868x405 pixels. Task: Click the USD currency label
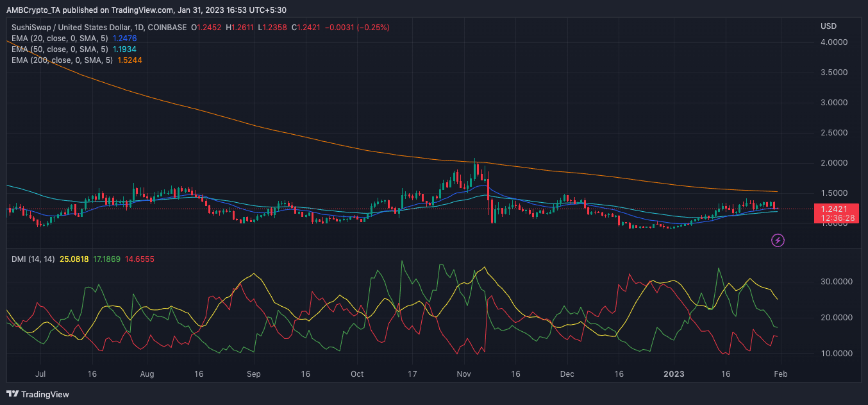point(828,26)
